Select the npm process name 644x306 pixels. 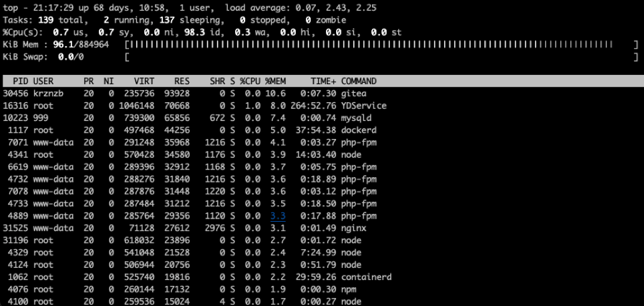point(347,289)
